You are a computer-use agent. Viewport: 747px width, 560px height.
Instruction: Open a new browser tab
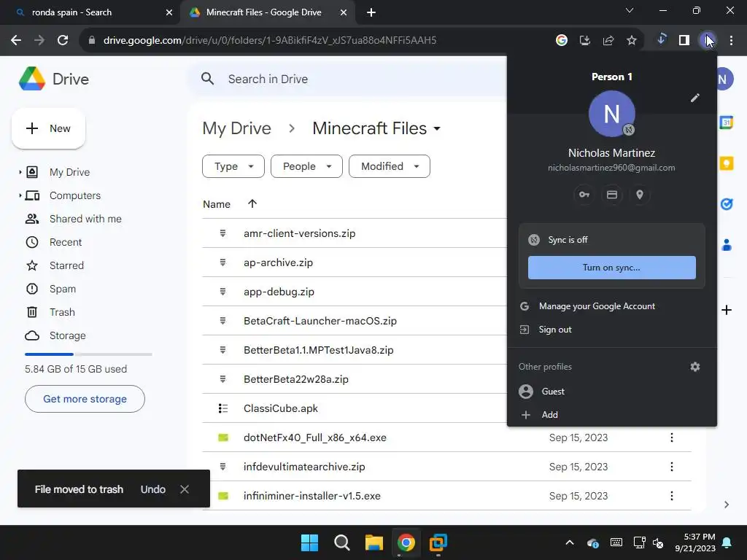(x=371, y=12)
